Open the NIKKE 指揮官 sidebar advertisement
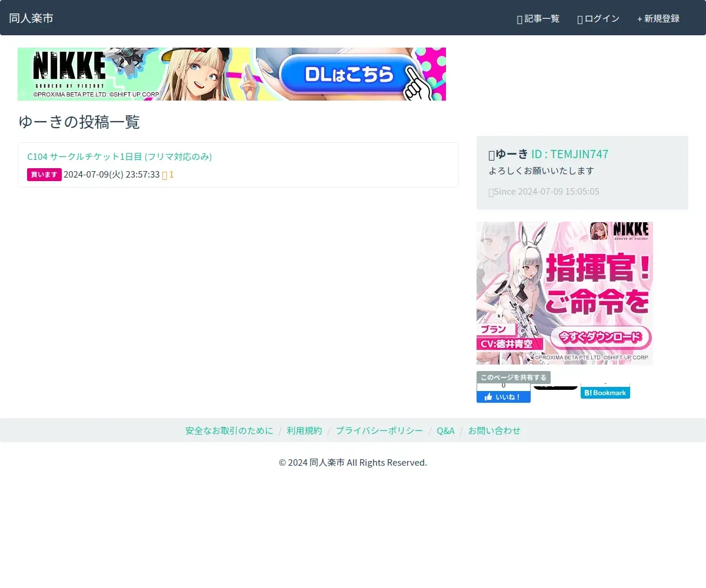This screenshot has width=706, height=588. point(565,293)
